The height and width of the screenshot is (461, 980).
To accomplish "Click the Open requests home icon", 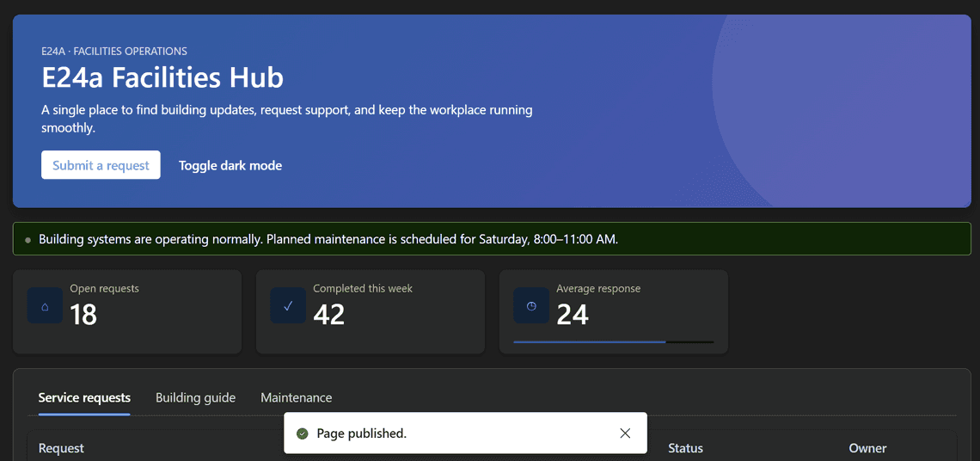I will coord(45,306).
